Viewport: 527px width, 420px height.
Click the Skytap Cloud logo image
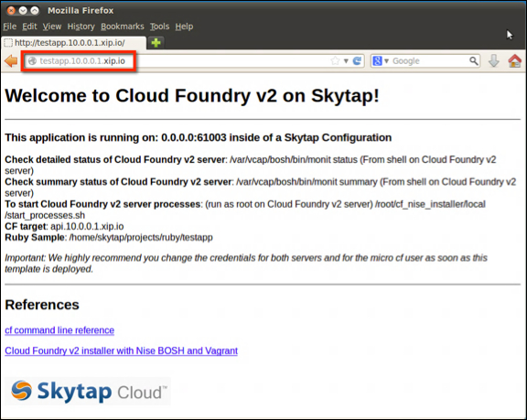[x=88, y=391]
